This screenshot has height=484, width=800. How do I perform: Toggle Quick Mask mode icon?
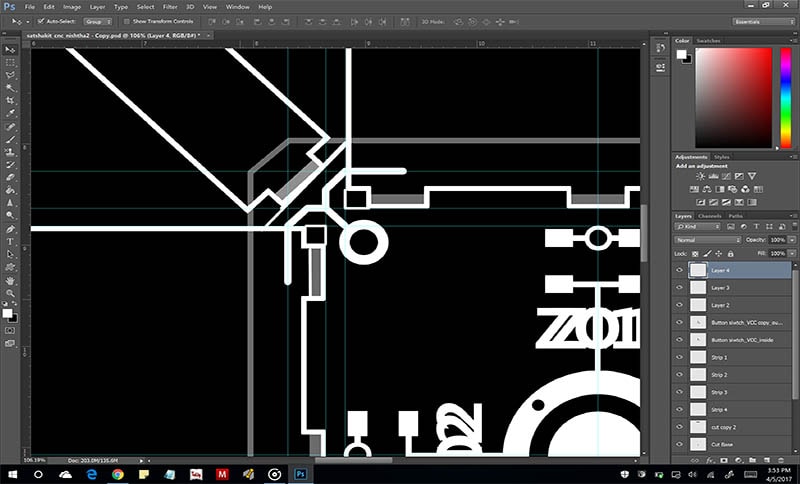coord(10,330)
